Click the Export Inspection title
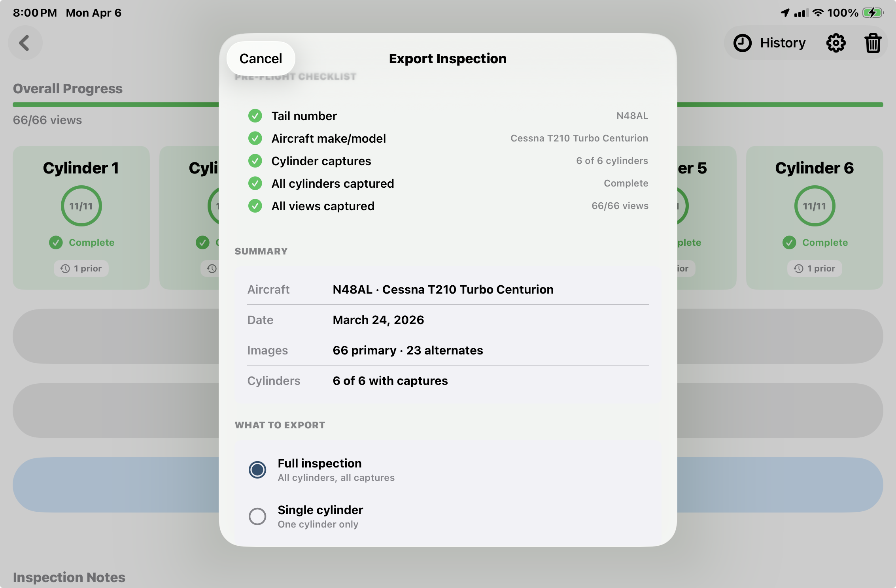 [x=447, y=58]
